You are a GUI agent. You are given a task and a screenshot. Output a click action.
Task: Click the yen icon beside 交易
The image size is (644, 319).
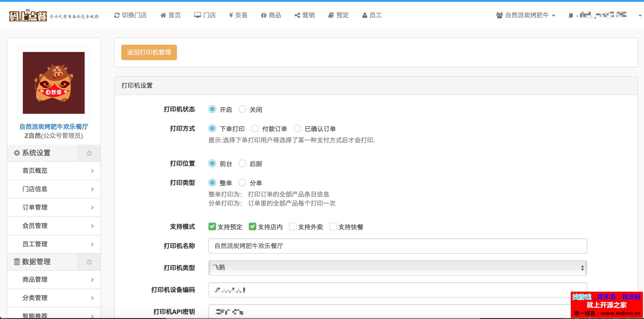pyautogui.click(x=231, y=15)
